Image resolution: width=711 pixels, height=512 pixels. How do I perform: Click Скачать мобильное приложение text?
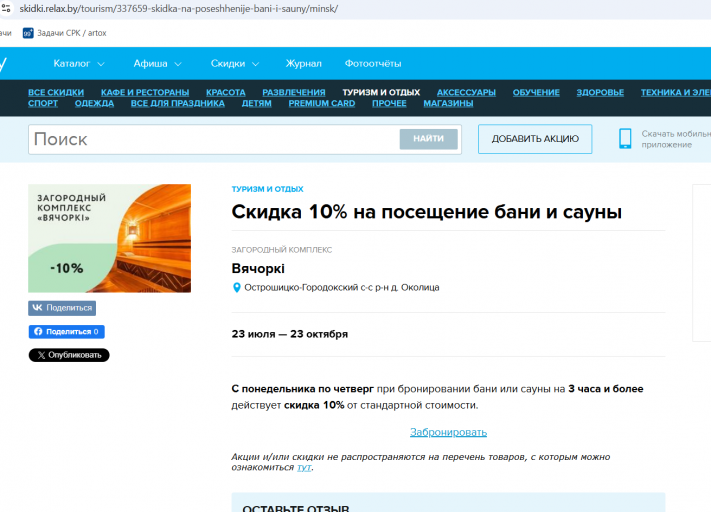[x=676, y=139]
